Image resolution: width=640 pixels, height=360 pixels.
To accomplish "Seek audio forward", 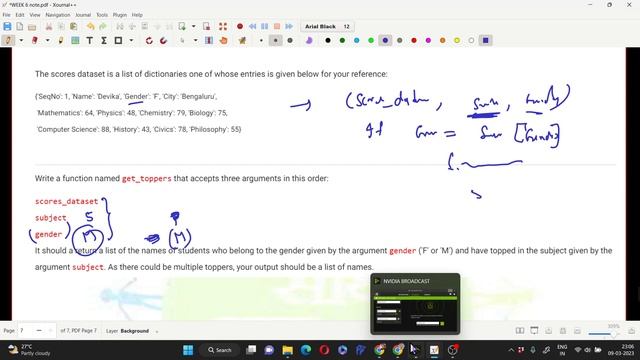I will [x=289, y=27].
